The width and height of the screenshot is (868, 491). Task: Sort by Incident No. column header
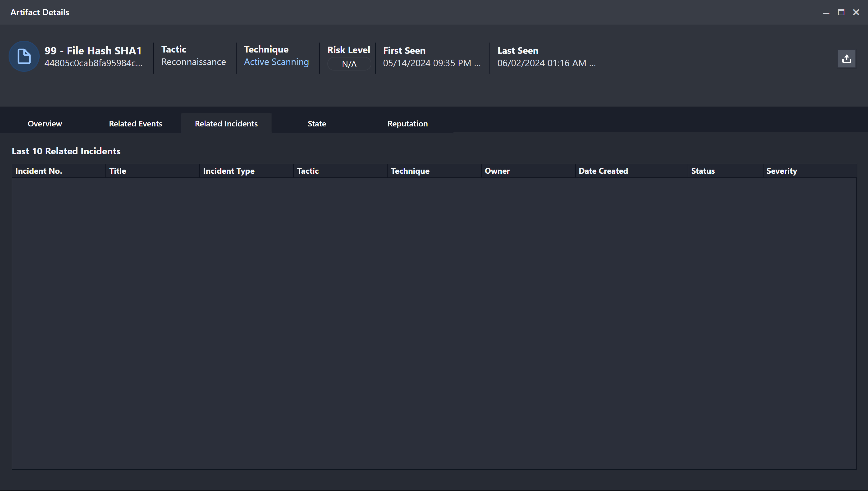(x=39, y=171)
